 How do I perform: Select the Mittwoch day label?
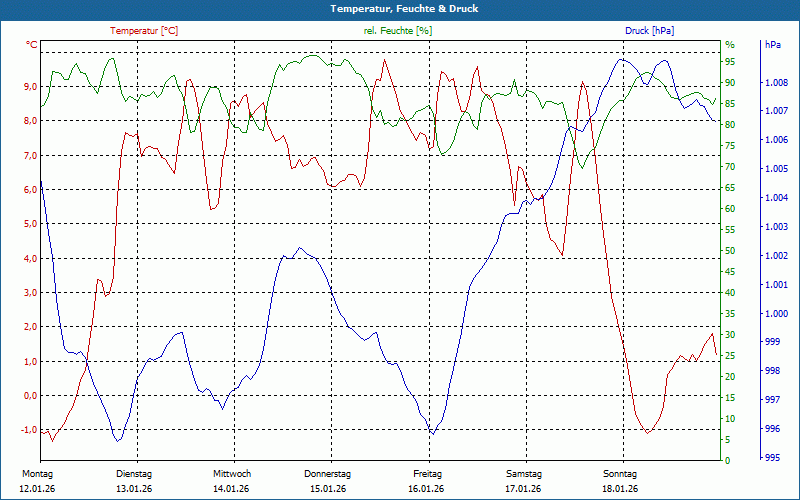point(232,474)
